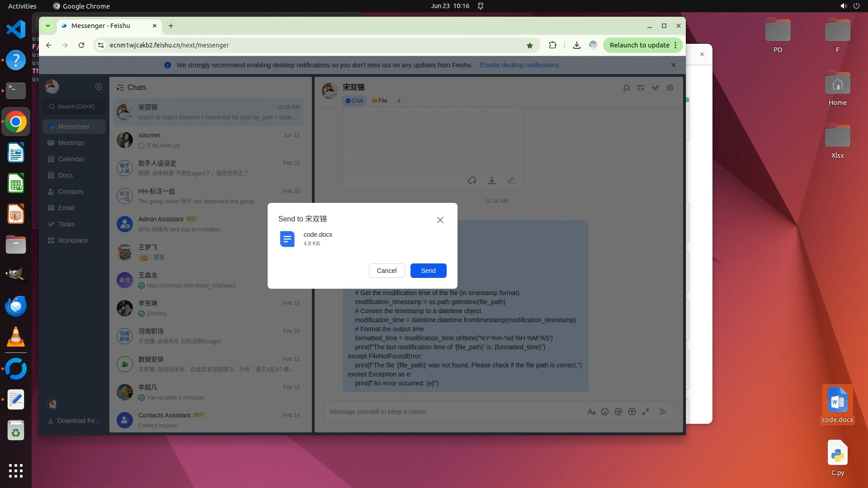This screenshot has width=868, height=488.
Task: Cancel sending code.docx
Action: (x=387, y=271)
